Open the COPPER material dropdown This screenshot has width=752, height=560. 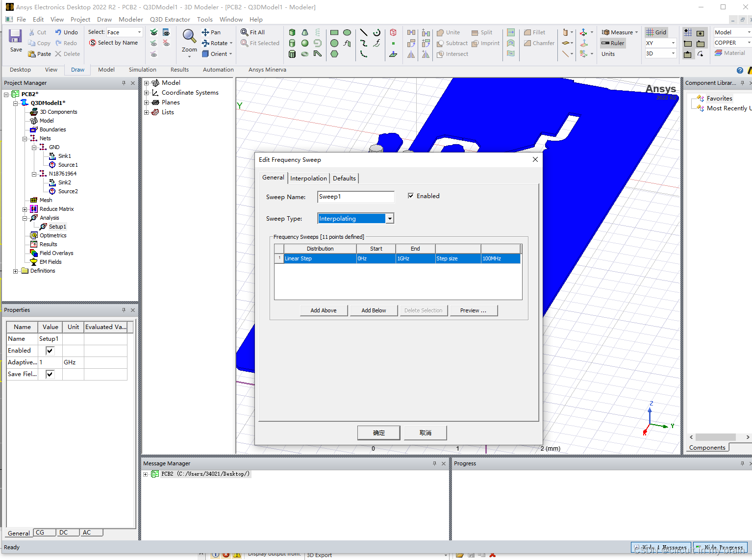click(749, 43)
